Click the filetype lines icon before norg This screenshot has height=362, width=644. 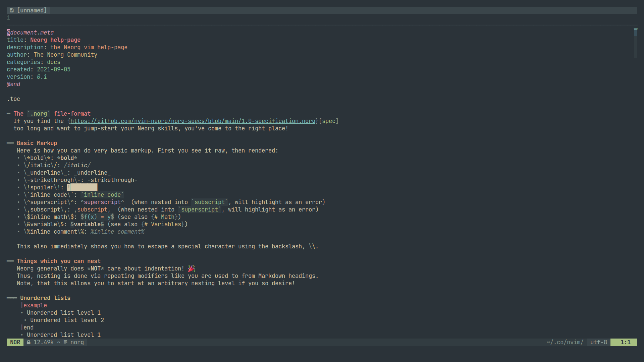click(65, 342)
